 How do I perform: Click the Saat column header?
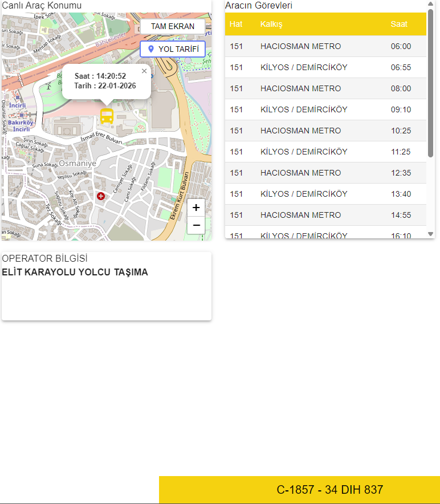399,24
